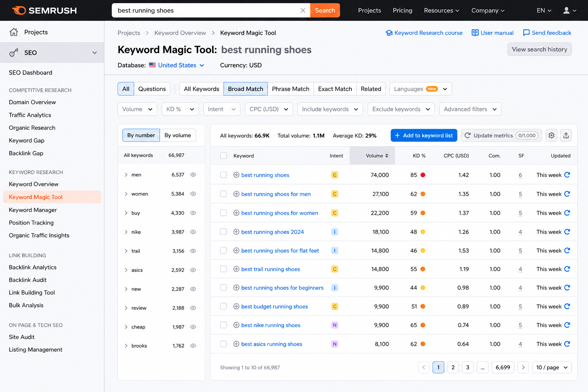
Task: Check the box for best running shoes for beginners
Action: coord(224,287)
